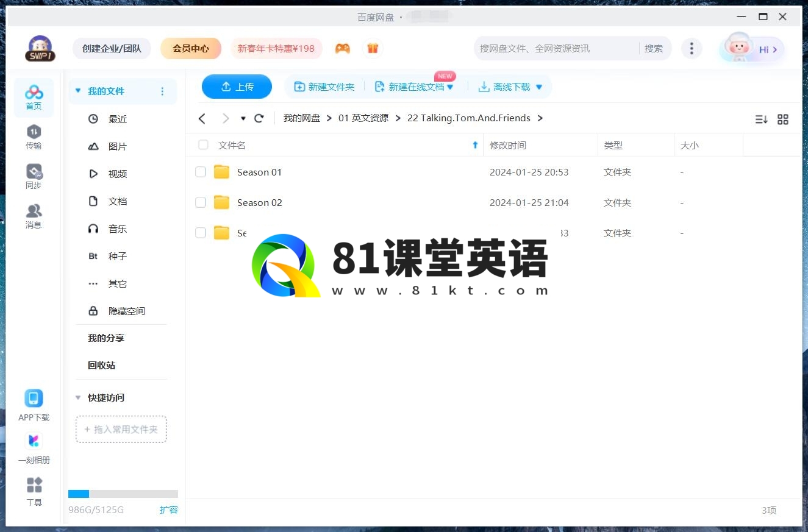Select the Season 02 checkbox
This screenshot has width=808, height=532.
(201, 202)
